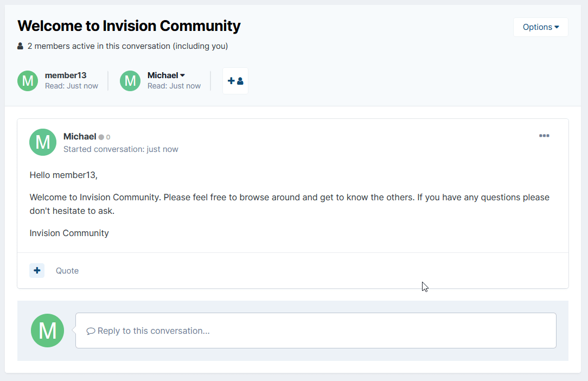Screen dimensions: 588x381
Task: Click Reply to this conversation field
Action: point(316,331)
